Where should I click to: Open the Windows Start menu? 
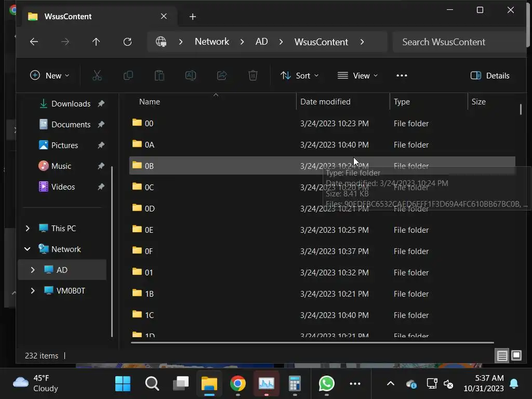(123, 384)
